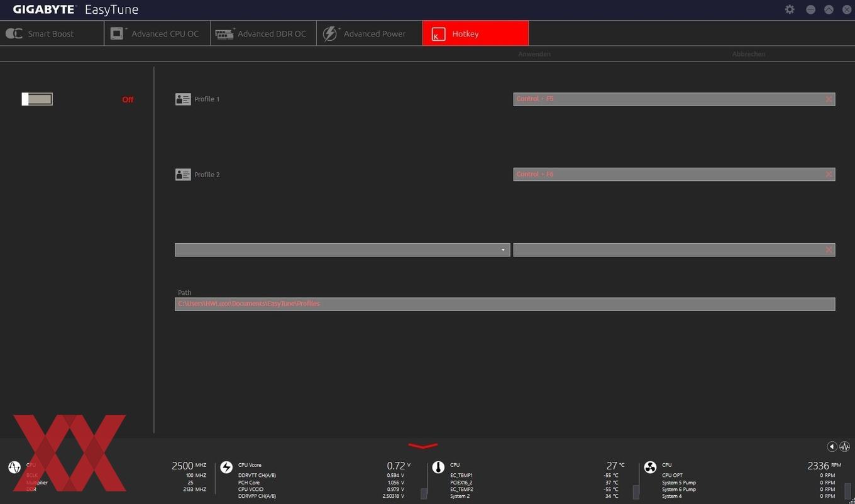This screenshot has height=504, width=855.
Task: Open the Smart Boost tab
Action: [52, 33]
